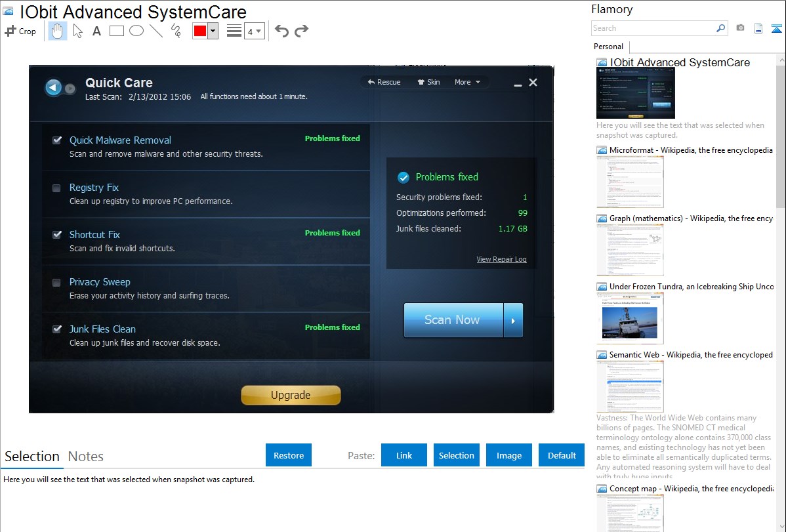The height and width of the screenshot is (532, 786).
Task: Expand the More menu
Action: coord(467,82)
